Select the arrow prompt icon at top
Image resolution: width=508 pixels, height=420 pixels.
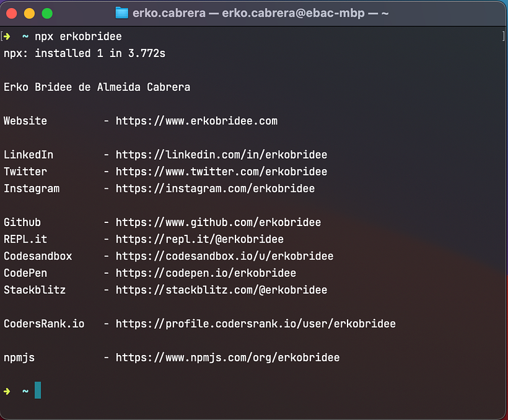(7, 36)
